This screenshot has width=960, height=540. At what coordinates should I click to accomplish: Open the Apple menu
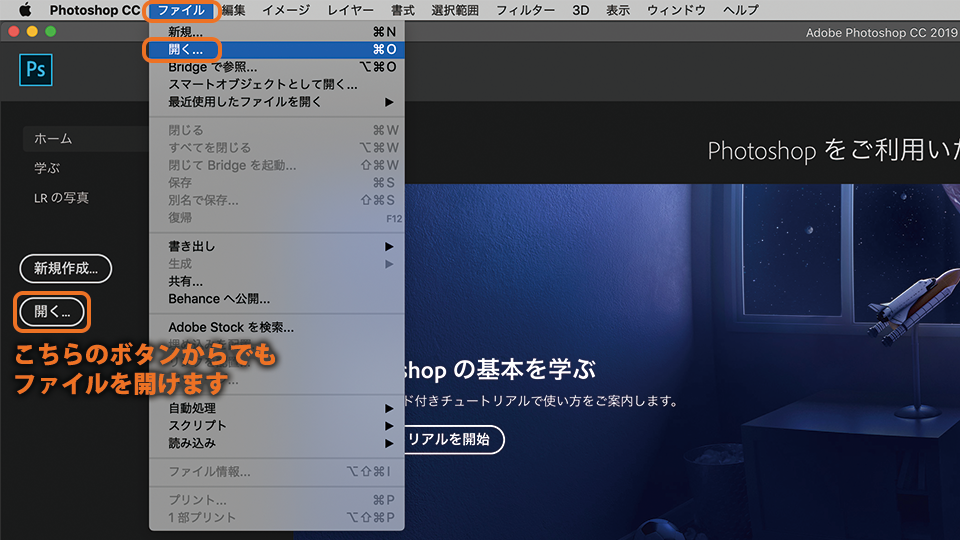[24, 10]
